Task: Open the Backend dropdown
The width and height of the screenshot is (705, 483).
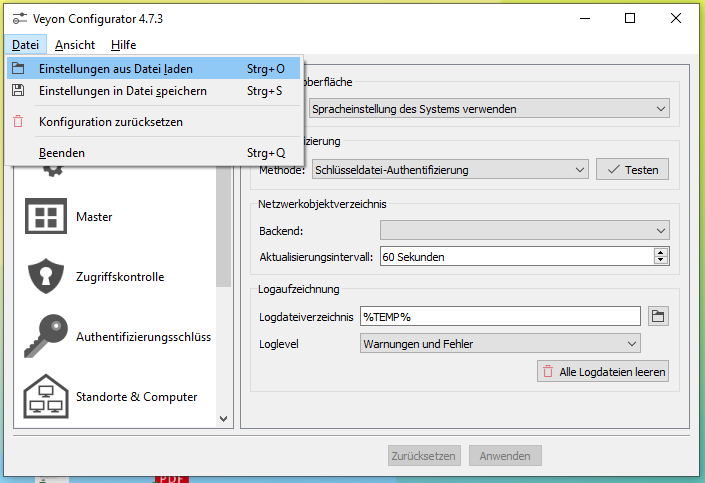Action: click(525, 230)
